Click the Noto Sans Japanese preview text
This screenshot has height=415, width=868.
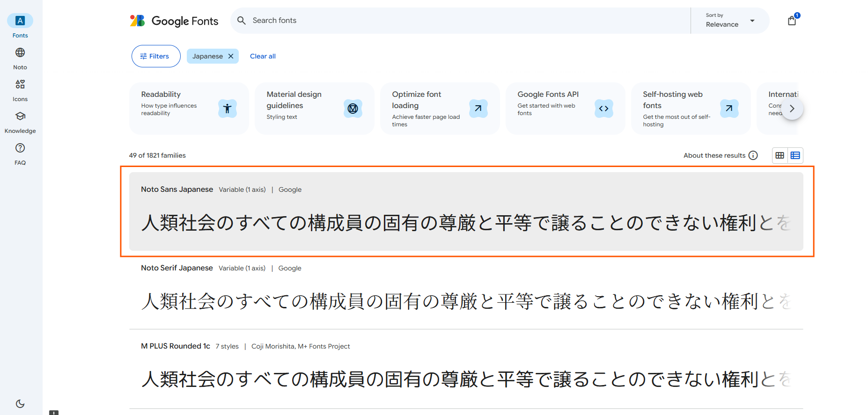(466, 223)
